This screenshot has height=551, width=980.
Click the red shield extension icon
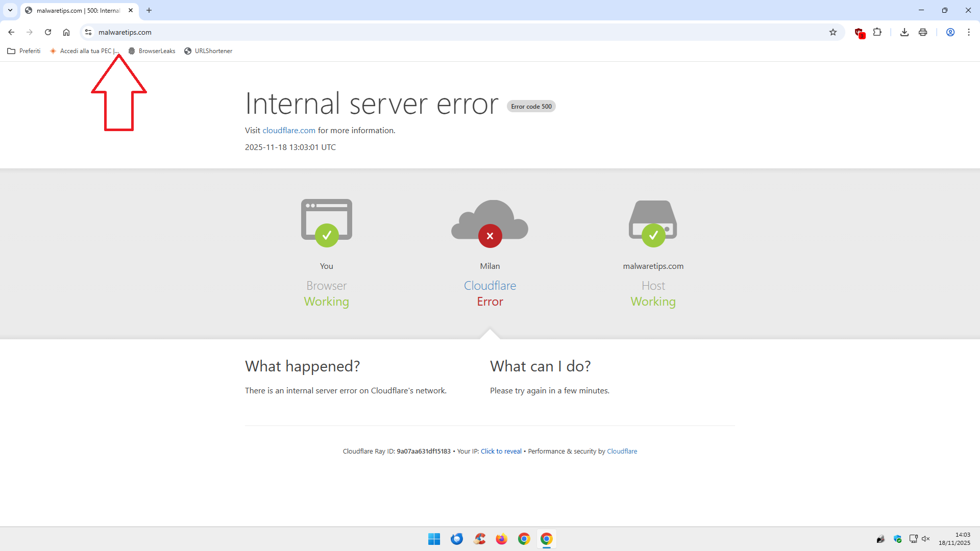(x=860, y=33)
